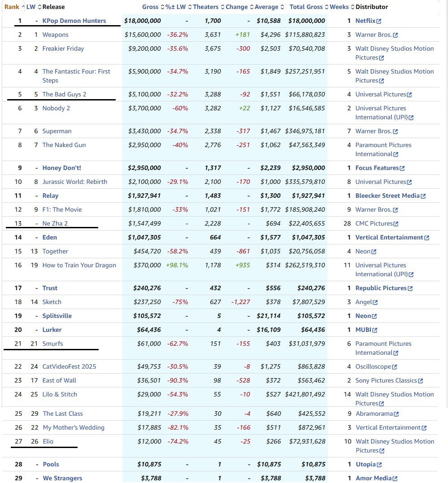The width and height of the screenshot is (448, 483).
Task: Open How to Train Your Dragon link
Action: 79,265
